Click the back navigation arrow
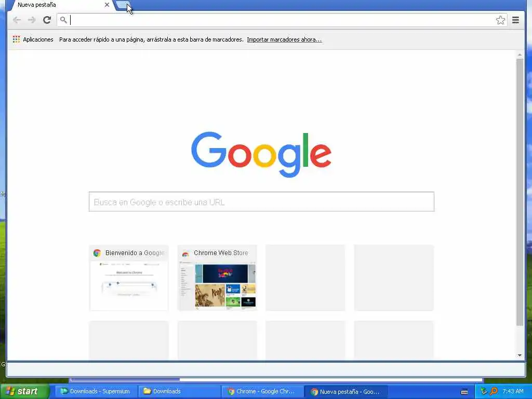Image resolution: width=532 pixels, height=399 pixels. (17, 20)
